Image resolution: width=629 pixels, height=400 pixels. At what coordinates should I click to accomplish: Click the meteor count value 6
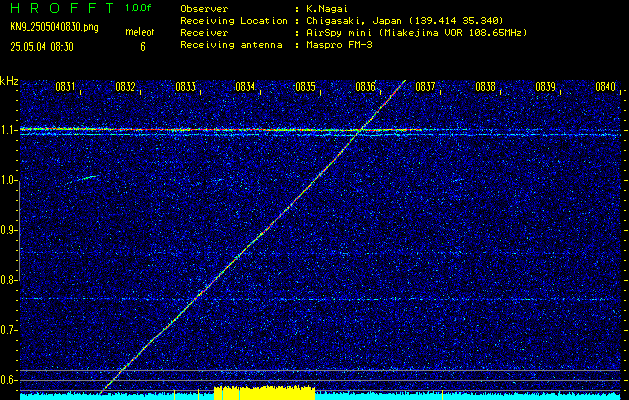click(143, 47)
